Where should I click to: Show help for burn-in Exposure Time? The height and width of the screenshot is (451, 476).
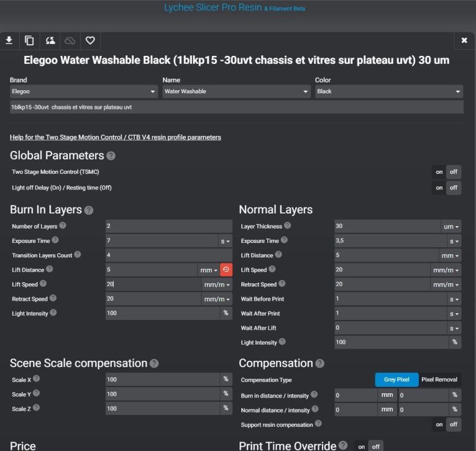click(x=55, y=240)
